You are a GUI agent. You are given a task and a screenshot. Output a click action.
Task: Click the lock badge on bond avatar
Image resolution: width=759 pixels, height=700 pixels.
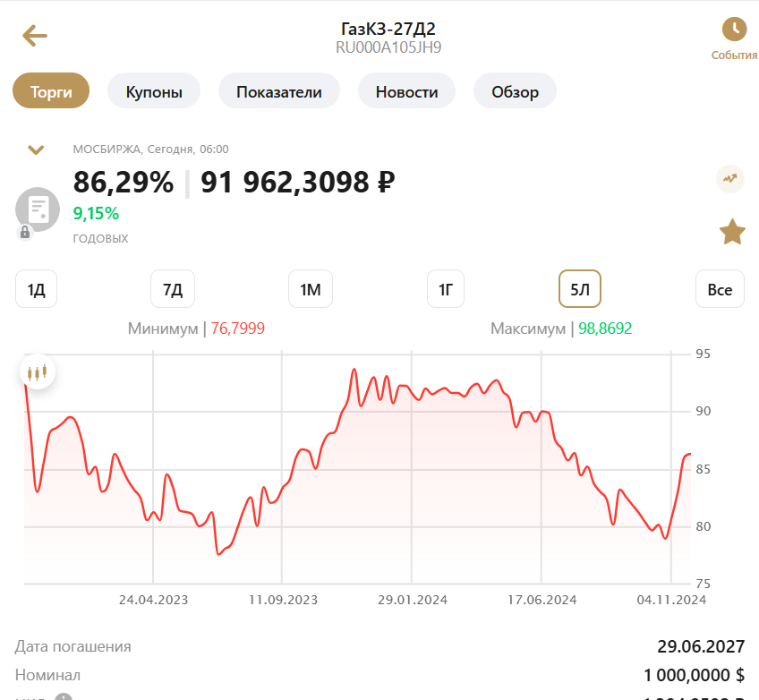tap(25, 233)
